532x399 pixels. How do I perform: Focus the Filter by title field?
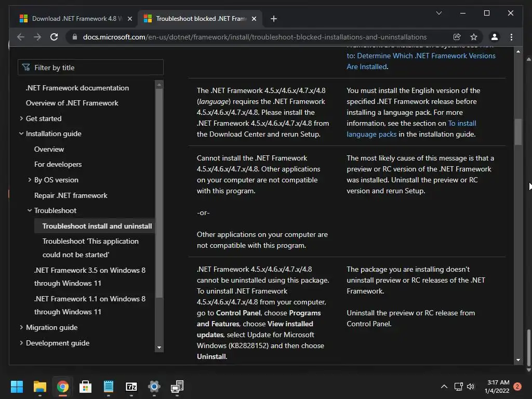click(90, 68)
